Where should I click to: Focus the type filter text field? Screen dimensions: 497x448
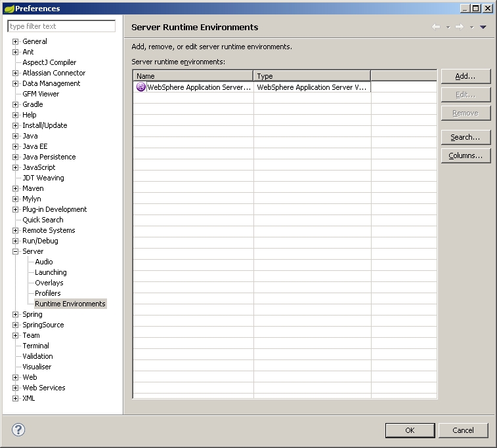62,26
